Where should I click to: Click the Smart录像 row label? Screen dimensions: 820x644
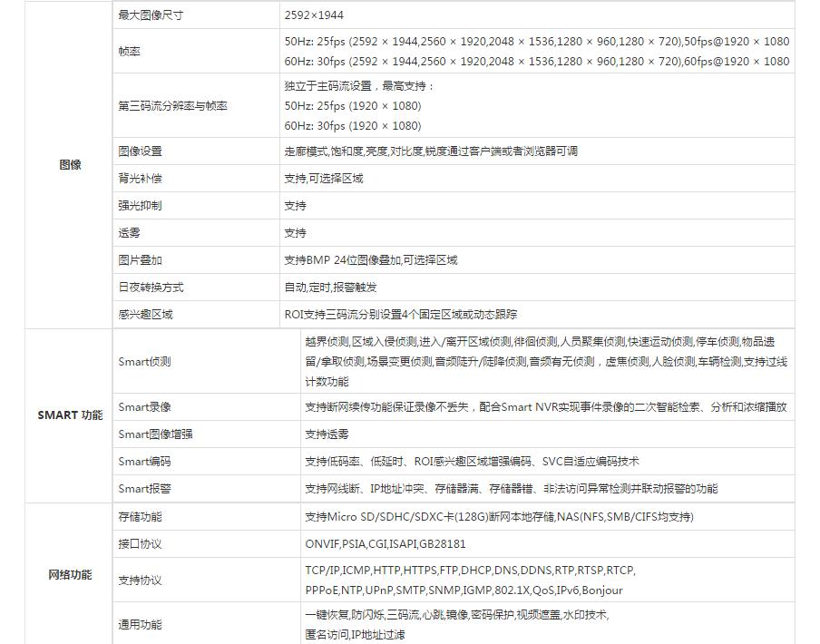144,407
